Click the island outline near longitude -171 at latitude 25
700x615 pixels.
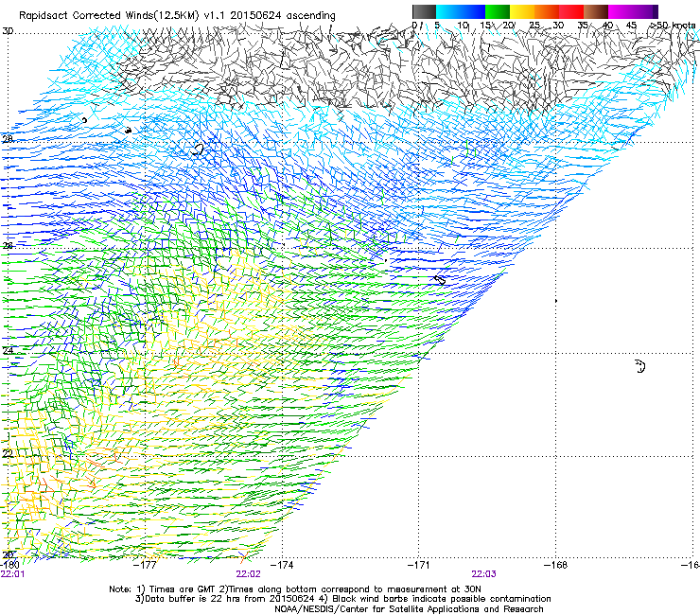(440, 280)
